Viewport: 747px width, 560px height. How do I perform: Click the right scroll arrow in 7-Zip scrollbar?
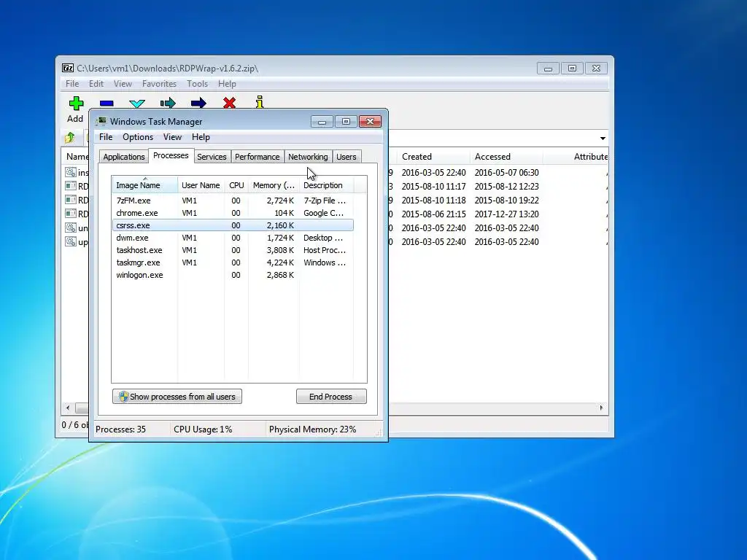601,408
